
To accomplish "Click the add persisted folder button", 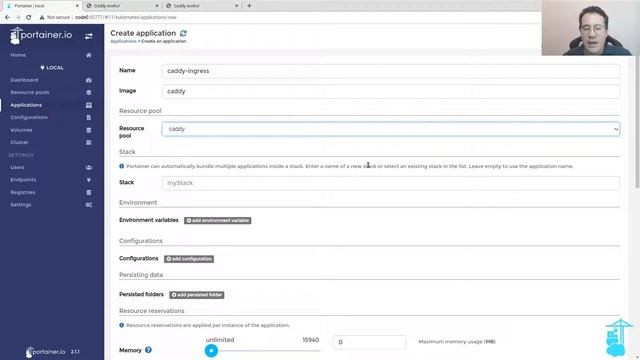I will point(197,295).
